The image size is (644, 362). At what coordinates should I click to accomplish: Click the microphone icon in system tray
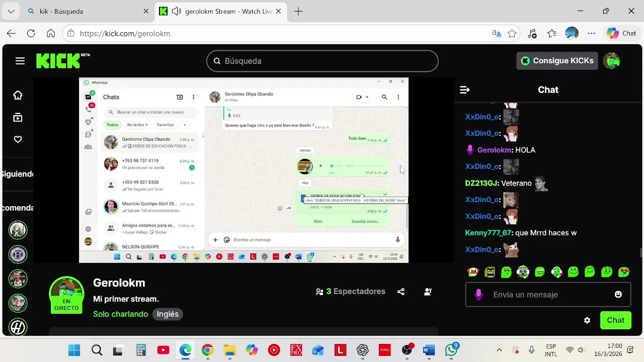531,350
